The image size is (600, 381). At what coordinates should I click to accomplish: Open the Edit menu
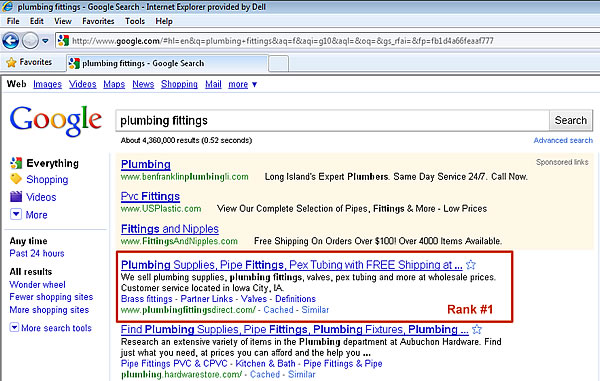click(37, 21)
